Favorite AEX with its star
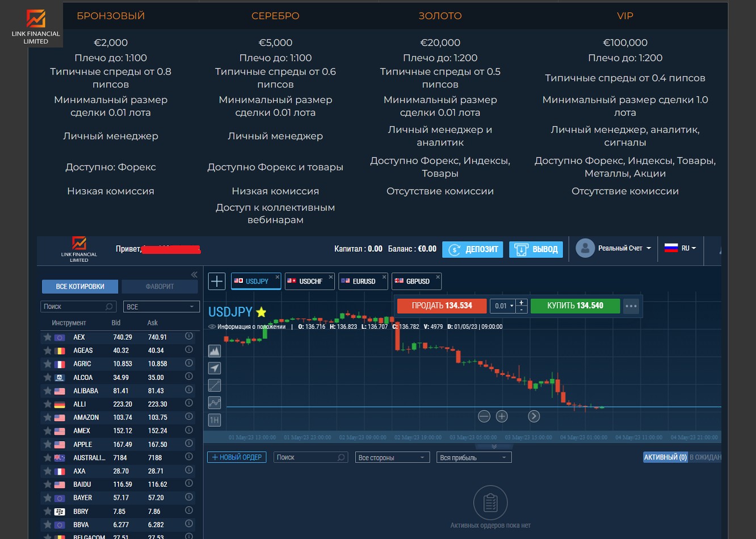 click(48, 337)
